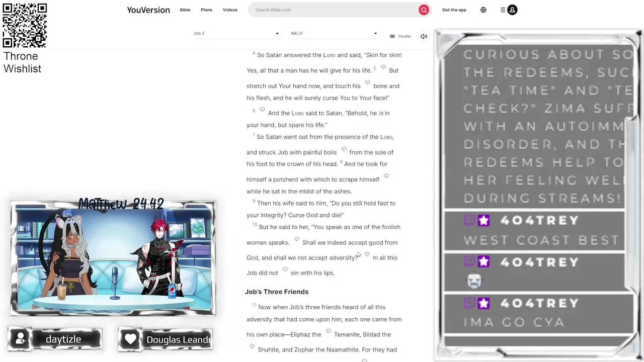Open the profile avatar icon
644x362 pixels.
tap(512, 10)
